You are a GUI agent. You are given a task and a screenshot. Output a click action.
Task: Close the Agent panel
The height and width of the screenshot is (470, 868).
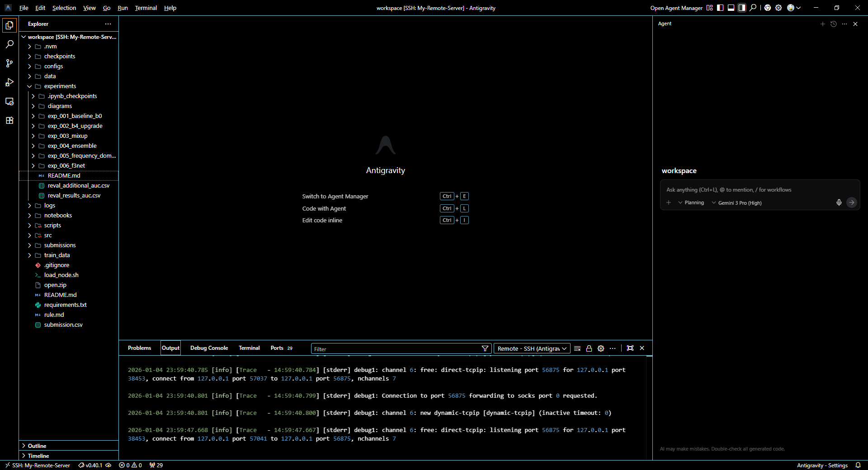coord(855,24)
